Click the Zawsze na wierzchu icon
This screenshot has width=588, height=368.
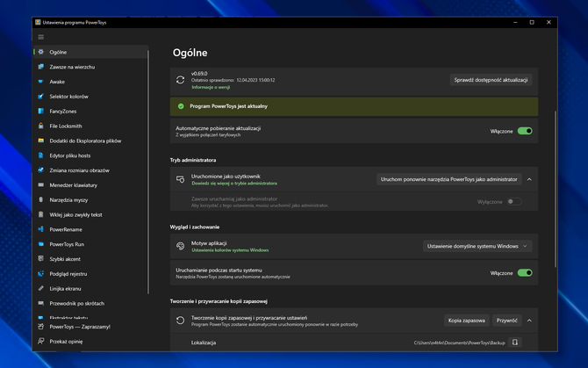click(41, 67)
